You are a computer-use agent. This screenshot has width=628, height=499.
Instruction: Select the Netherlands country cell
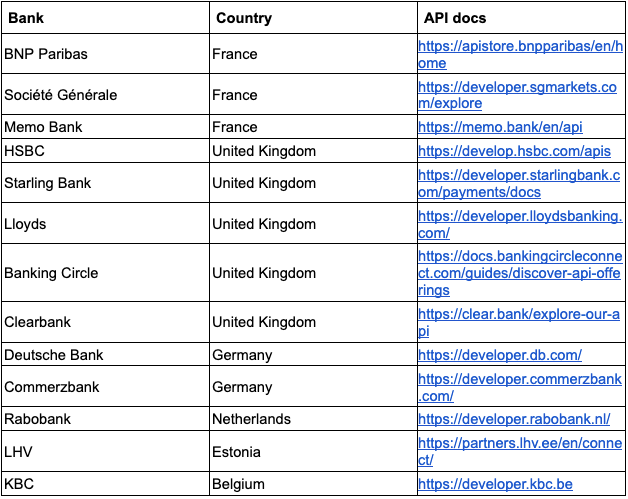(x=313, y=419)
